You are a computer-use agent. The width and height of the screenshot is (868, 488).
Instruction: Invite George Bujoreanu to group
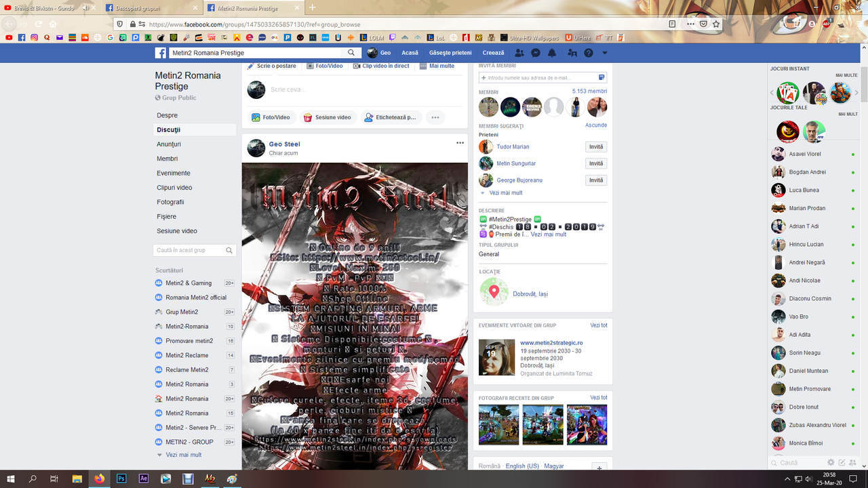pyautogui.click(x=596, y=180)
